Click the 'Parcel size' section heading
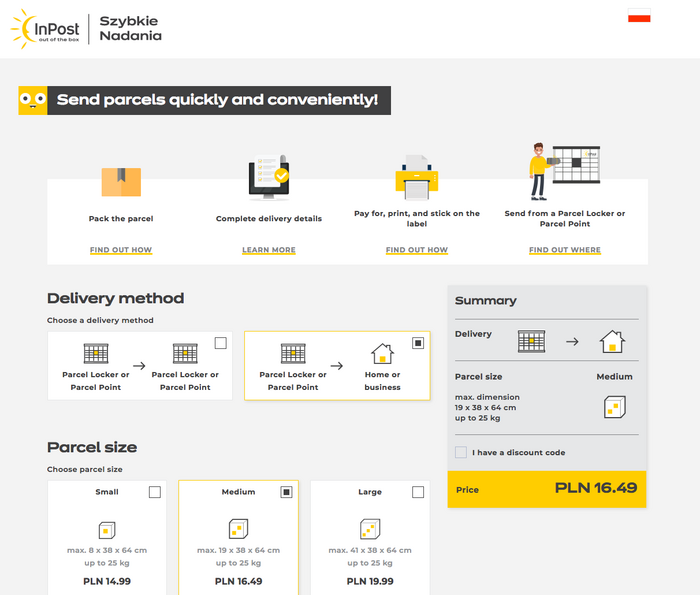Image resolution: width=700 pixels, height=595 pixels. (92, 447)
